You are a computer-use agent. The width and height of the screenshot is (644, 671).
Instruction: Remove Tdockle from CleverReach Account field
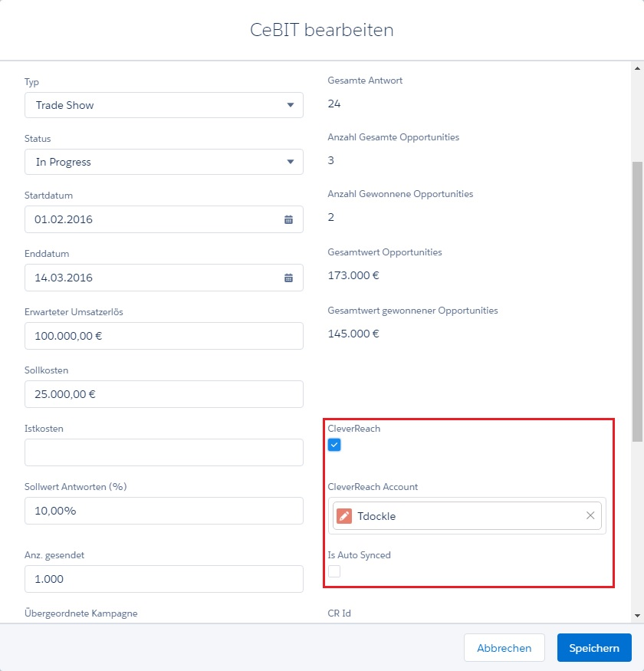coord(590,515)
